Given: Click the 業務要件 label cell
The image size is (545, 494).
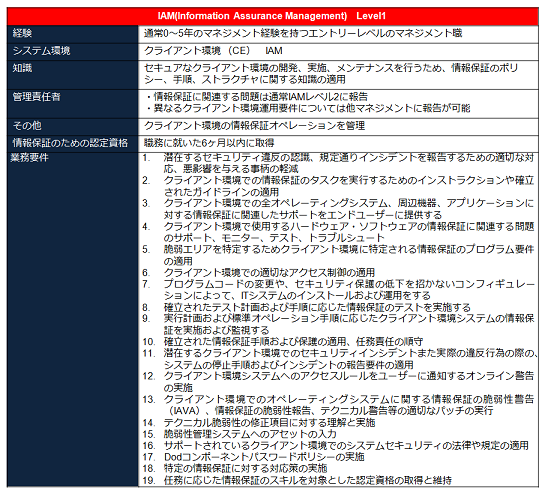Looking at the screenshot, I should point(73,319).
